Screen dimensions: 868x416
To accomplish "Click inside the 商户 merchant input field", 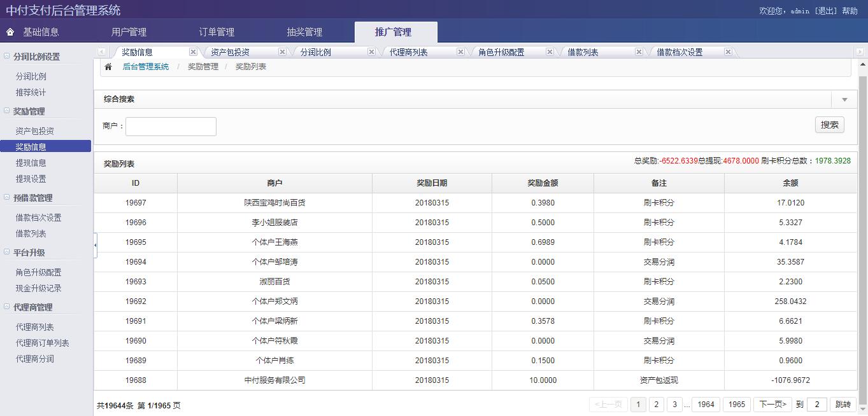I will click(x=171, y=126).
